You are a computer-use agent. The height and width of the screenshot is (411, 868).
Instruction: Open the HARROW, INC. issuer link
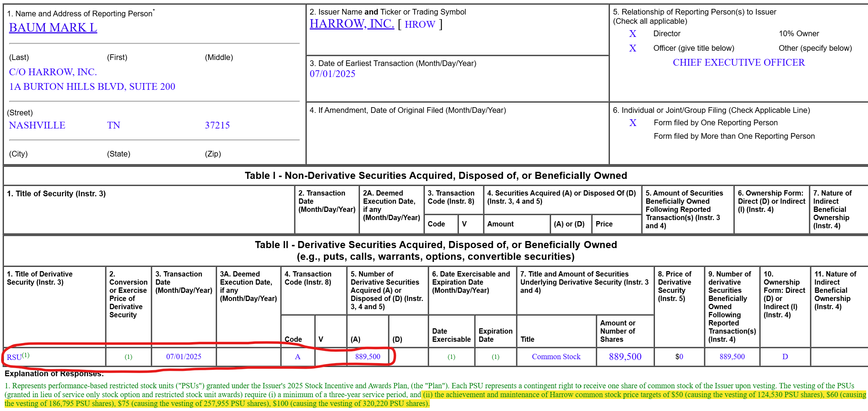[352, 24]
